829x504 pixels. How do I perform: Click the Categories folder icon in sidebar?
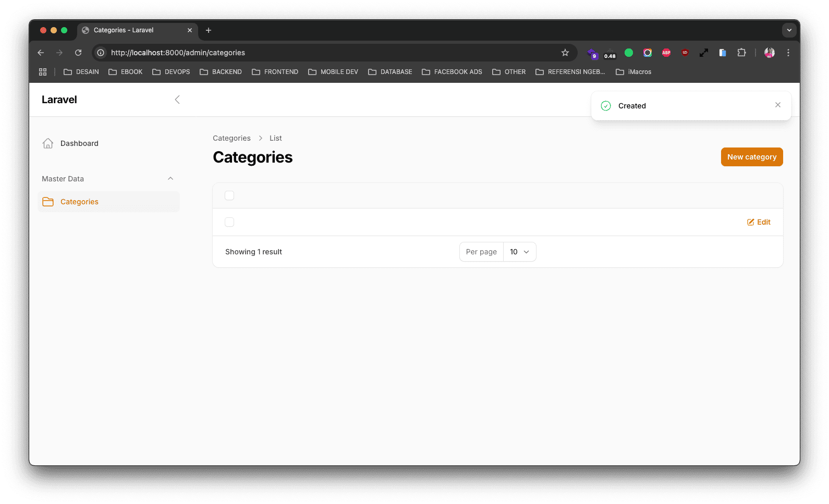click(48, 202)
